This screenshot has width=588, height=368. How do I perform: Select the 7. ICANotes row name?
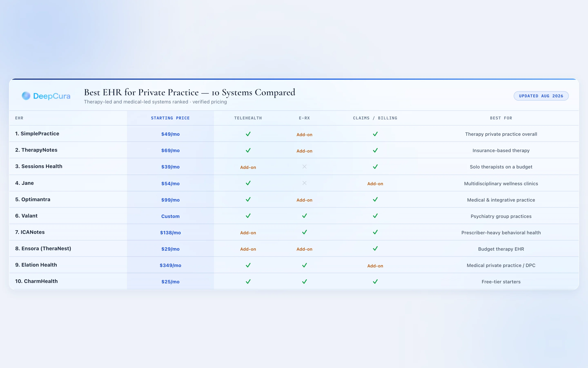[30, 232]
